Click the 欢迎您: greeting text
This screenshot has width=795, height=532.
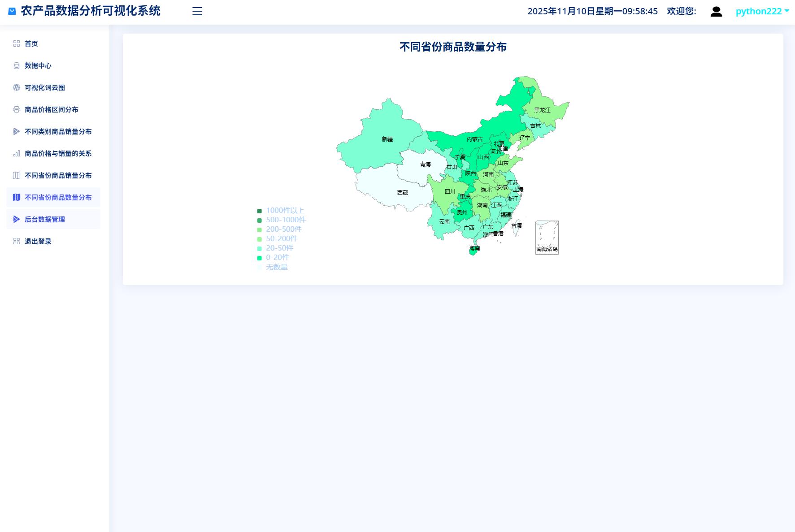[682, 11]
